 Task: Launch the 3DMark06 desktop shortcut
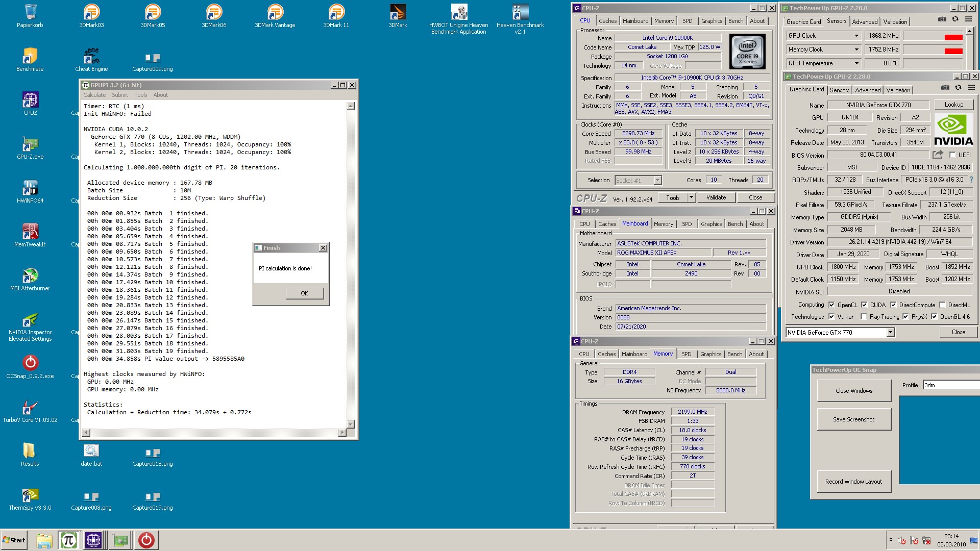pos(214,15)
